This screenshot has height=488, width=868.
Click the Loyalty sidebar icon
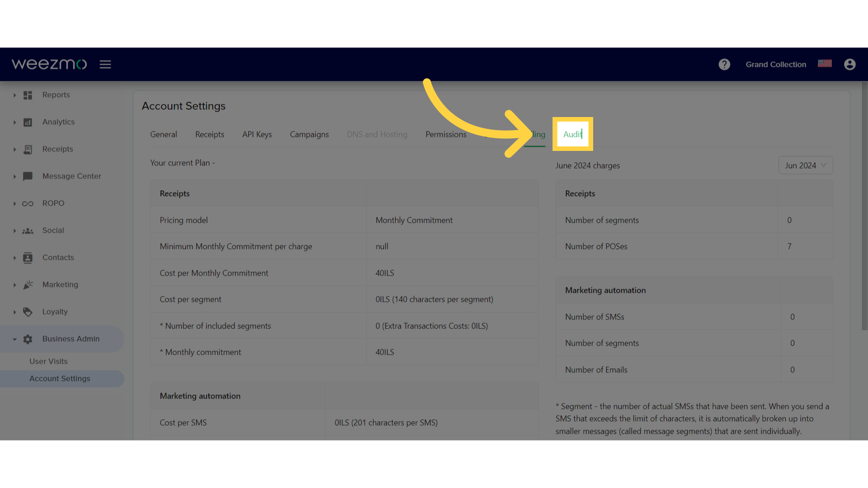click(x=28, y=312)
